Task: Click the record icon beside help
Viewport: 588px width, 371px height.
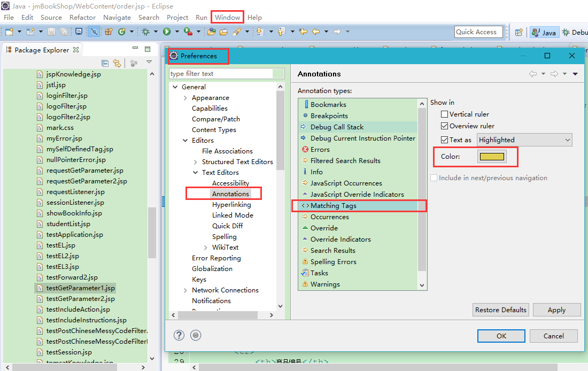Action: point(196,335)
